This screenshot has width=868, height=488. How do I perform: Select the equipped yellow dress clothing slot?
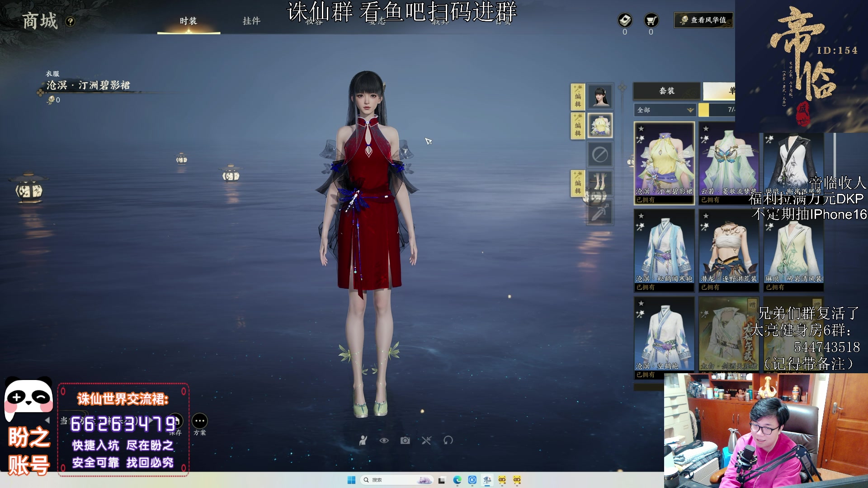point(600,126)
